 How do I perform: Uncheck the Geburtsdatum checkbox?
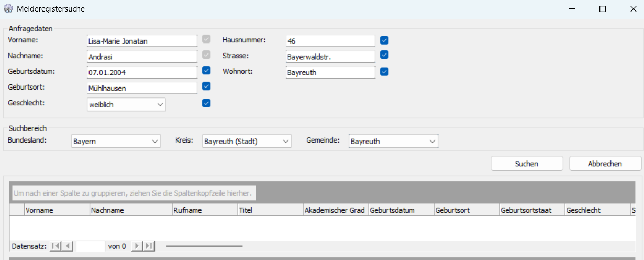pos(206,70)
